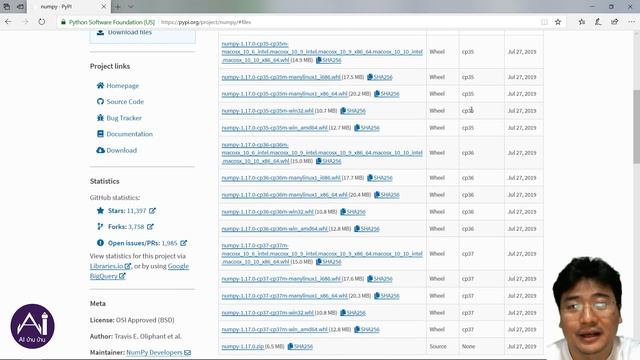
Task: Click the Stars external-link icon
Action: click(152, 211)
